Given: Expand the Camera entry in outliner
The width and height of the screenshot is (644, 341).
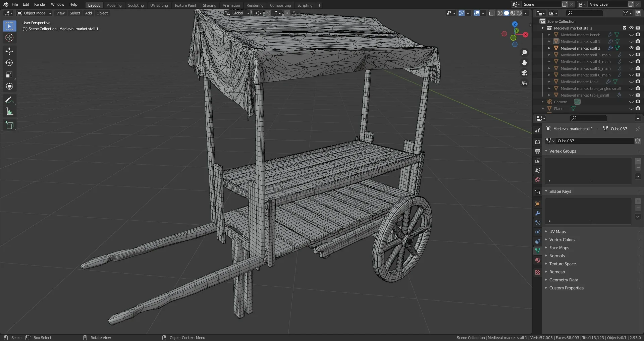Looking at the screenshot, I should pyautogui.click(x=542, y=102).
